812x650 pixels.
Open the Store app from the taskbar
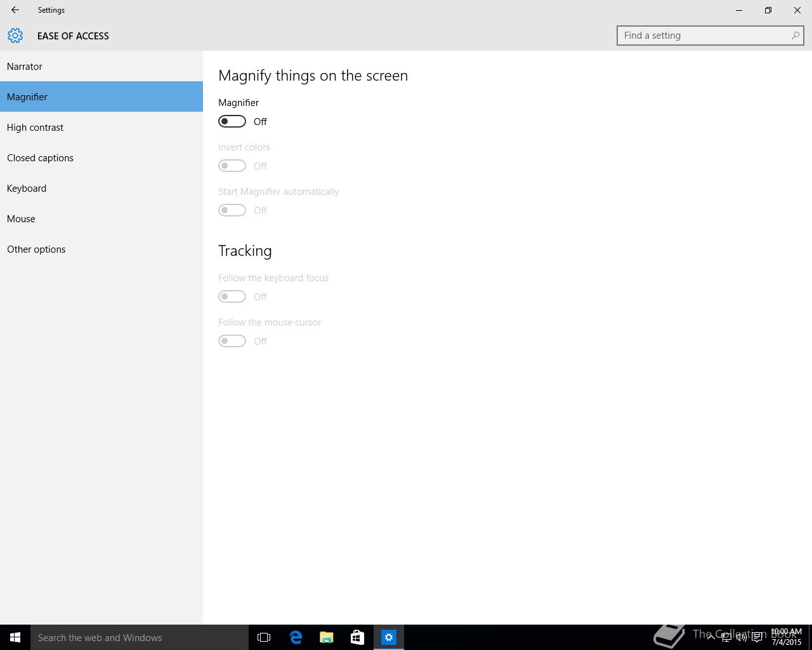click(x=357, y=637)
